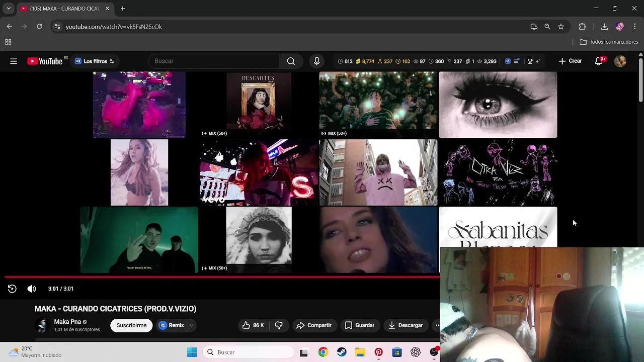Open Chrome downloads icon
This screenshot has width=644, height=362.
[604, 27]
